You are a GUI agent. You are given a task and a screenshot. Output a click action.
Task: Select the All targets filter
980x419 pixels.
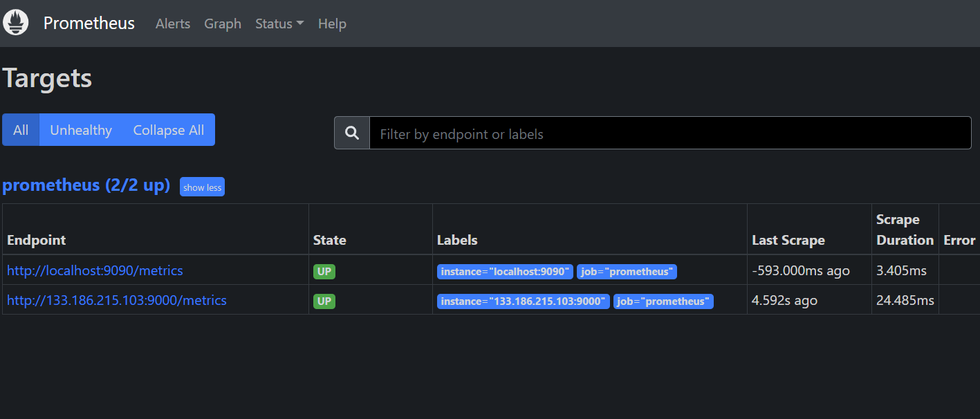(x=21, y=130)
